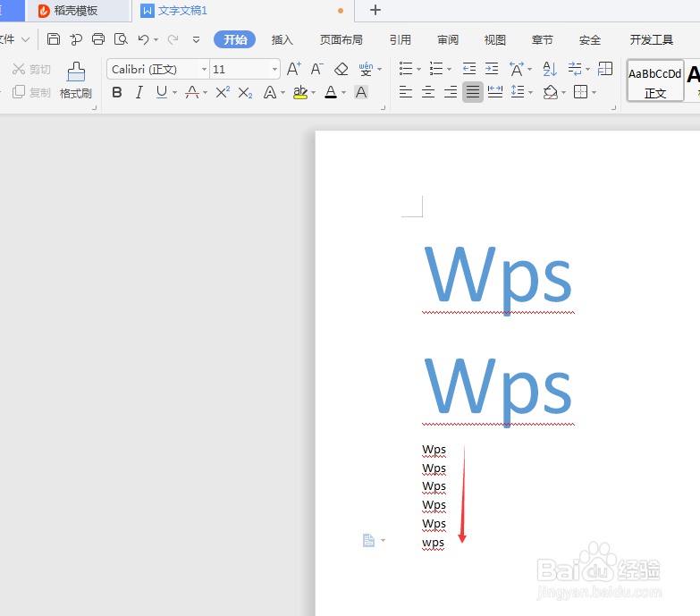Open numbered list dropdown arrow
700x616 pixels.
449,69
